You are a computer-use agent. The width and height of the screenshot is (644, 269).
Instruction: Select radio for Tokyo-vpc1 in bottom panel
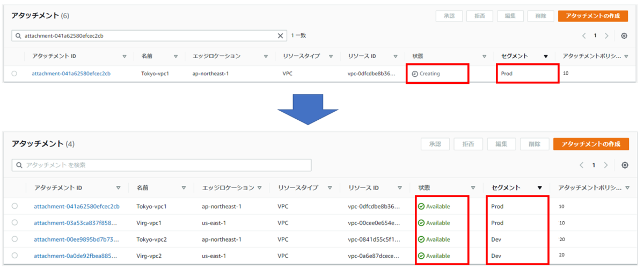pos(14,206)
